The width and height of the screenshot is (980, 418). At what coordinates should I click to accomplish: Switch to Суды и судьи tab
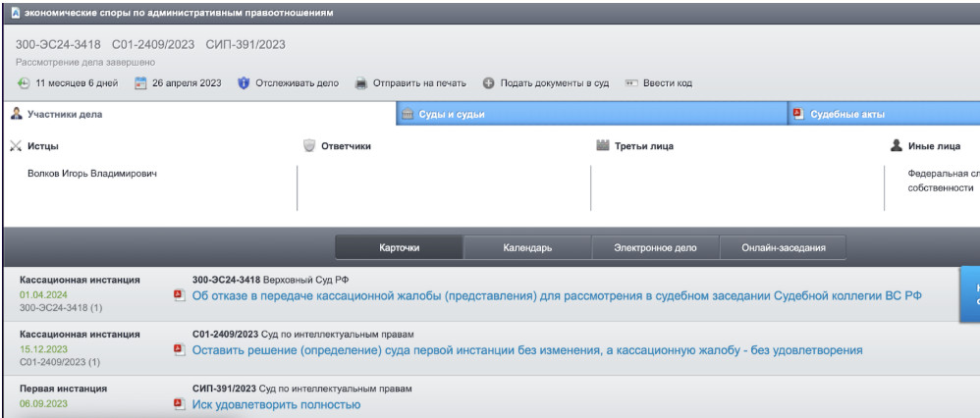[591, 115]
